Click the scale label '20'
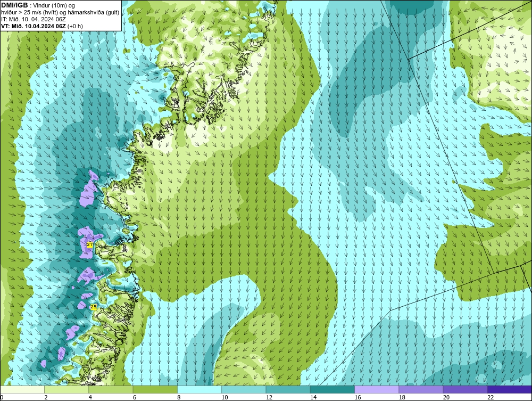The height and width of the screenshot is (401, 532). click(446, 397)
